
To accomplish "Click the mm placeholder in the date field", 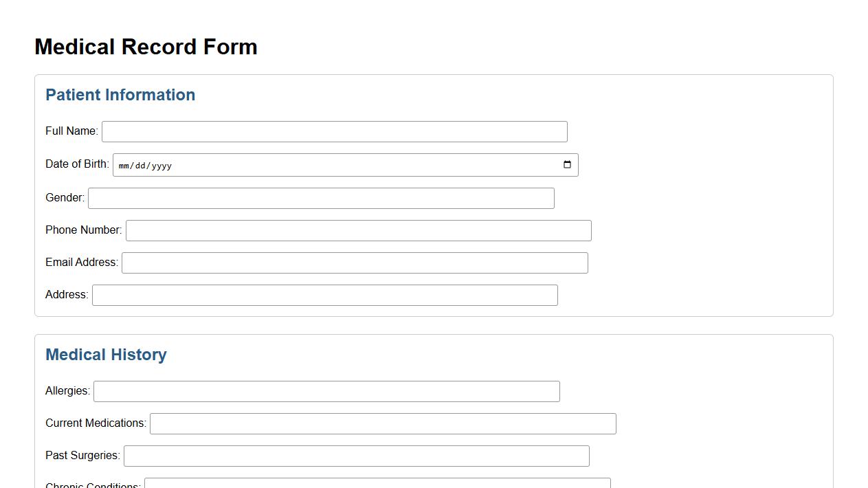I will [x=124, y=165].
